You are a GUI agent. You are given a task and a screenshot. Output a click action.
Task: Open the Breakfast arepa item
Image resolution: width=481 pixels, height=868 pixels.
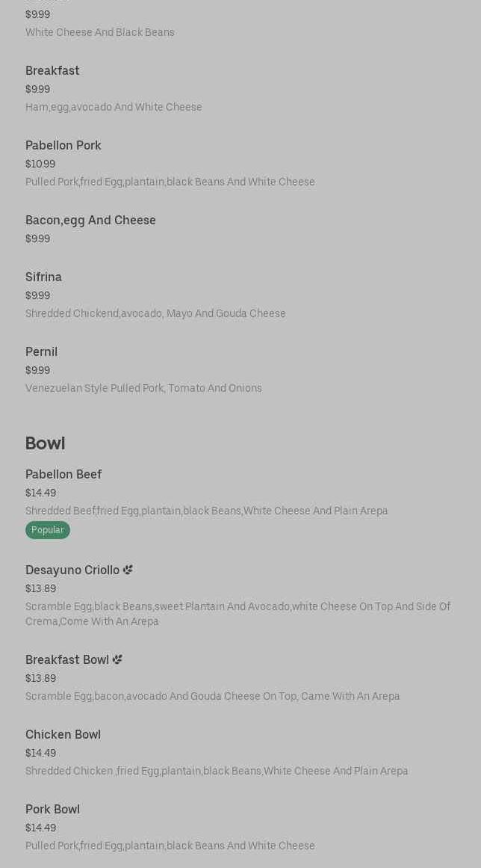(x=52, y=71)
